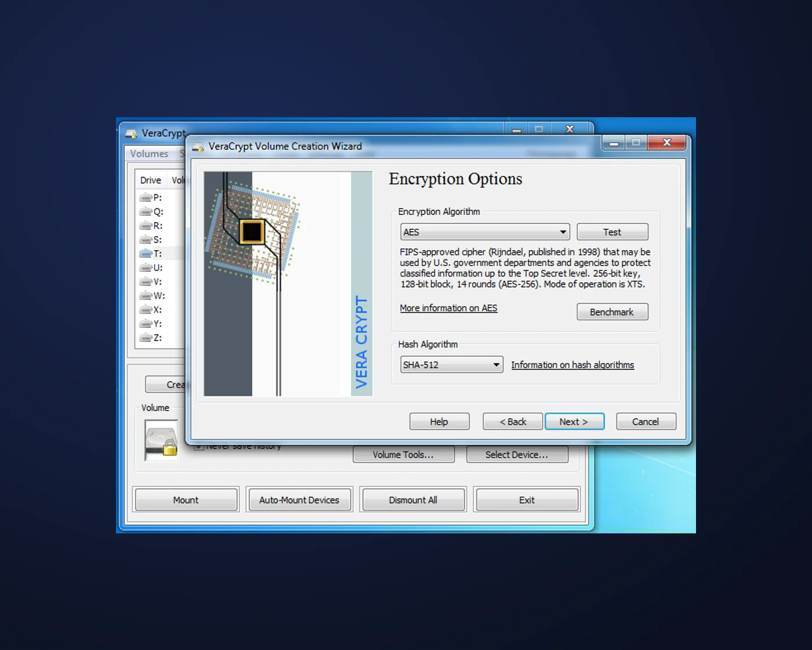Viewport: 812px width, 650px height.
Task: Proceed with the Next > button
Action: [x=574, y=422]
